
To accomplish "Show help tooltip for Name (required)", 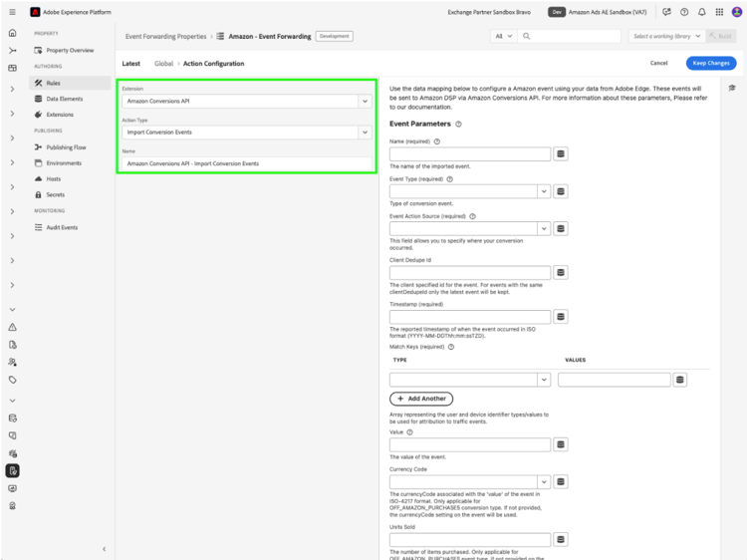I will (x=437, y=141).
